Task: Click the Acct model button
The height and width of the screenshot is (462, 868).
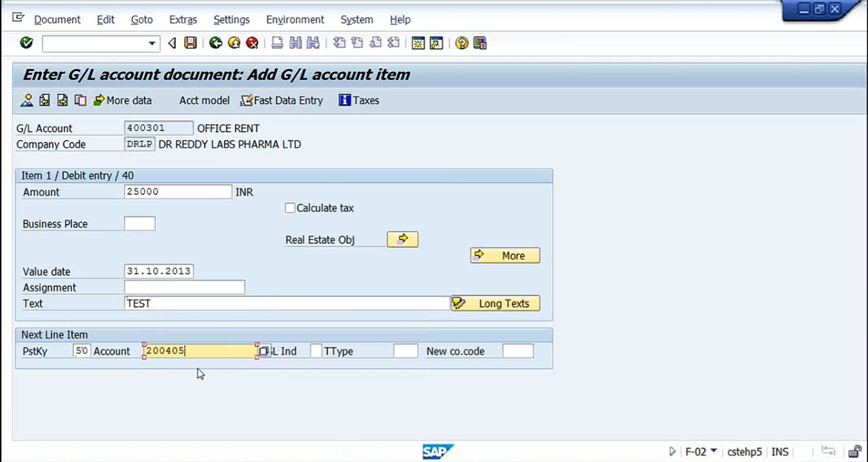Action: 204,101
